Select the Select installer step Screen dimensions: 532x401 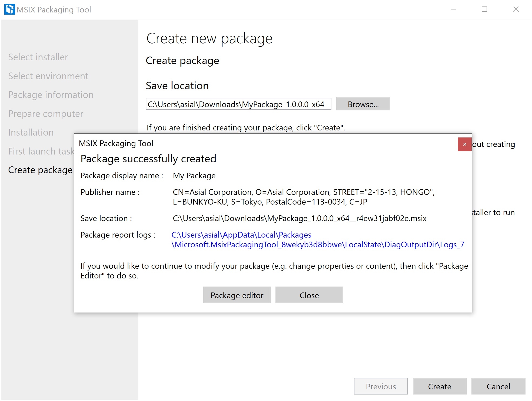pos(38,57)
